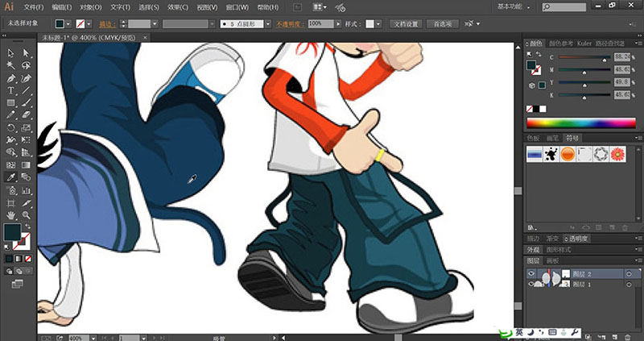
Task: Click the large fill color swatch in the toolbox
Action: coord(12,232)
